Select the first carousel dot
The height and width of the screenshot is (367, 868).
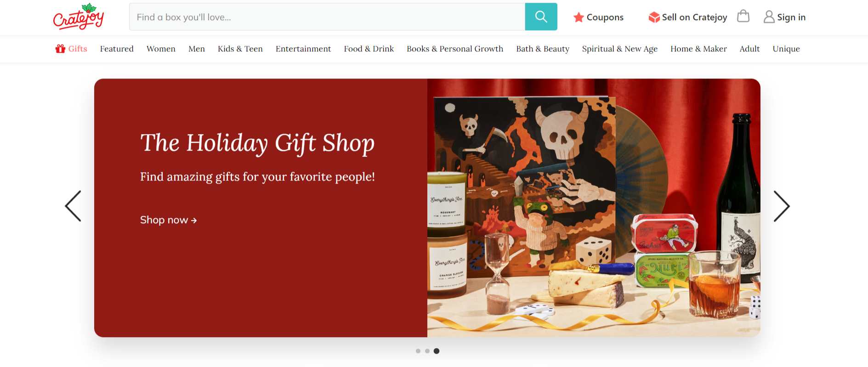coord(418,351)
